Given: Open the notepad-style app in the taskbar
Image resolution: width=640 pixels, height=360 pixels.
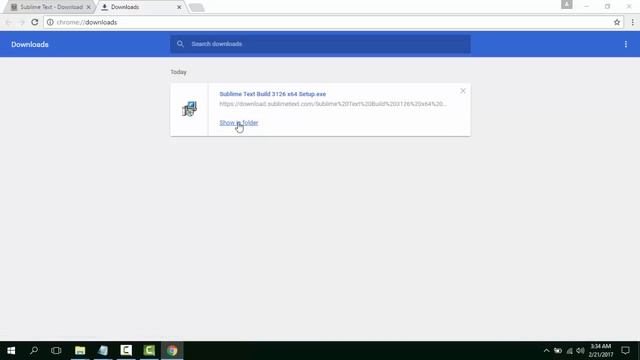Looking at the screenshot, I should point(103,351).
